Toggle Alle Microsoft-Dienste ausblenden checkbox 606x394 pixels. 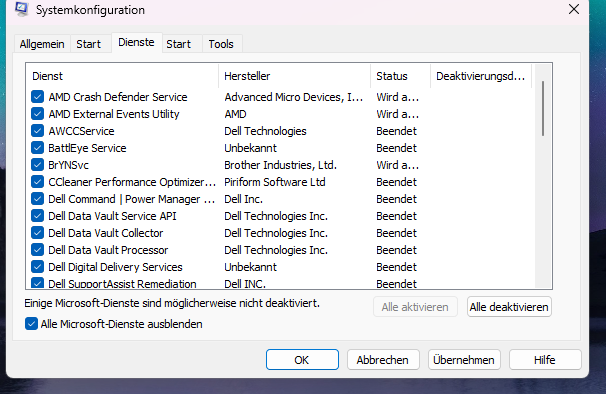coord(31,324)
